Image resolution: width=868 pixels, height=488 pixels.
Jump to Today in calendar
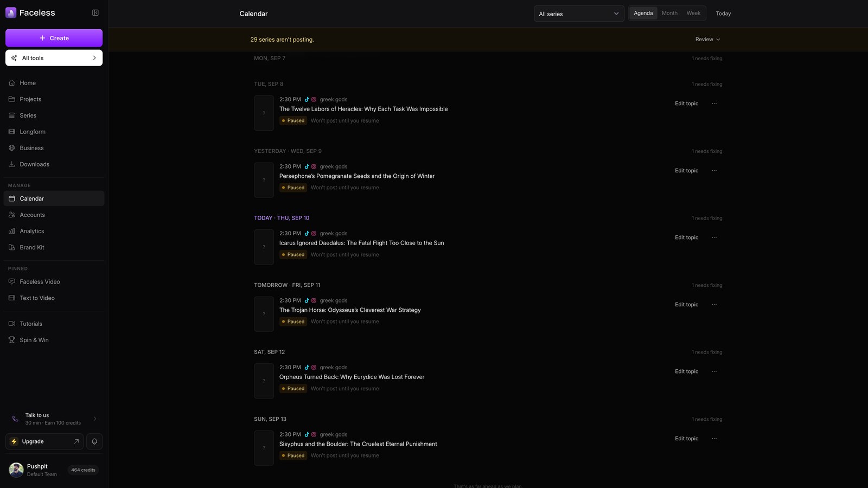pyautogui.click(x=723, y=14)
